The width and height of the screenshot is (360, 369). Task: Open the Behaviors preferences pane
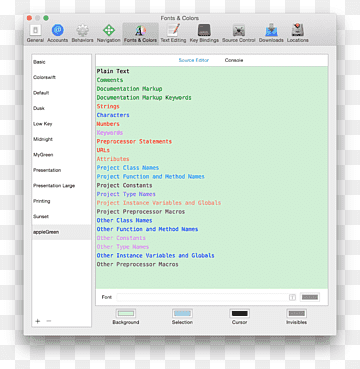pos(82,34)
